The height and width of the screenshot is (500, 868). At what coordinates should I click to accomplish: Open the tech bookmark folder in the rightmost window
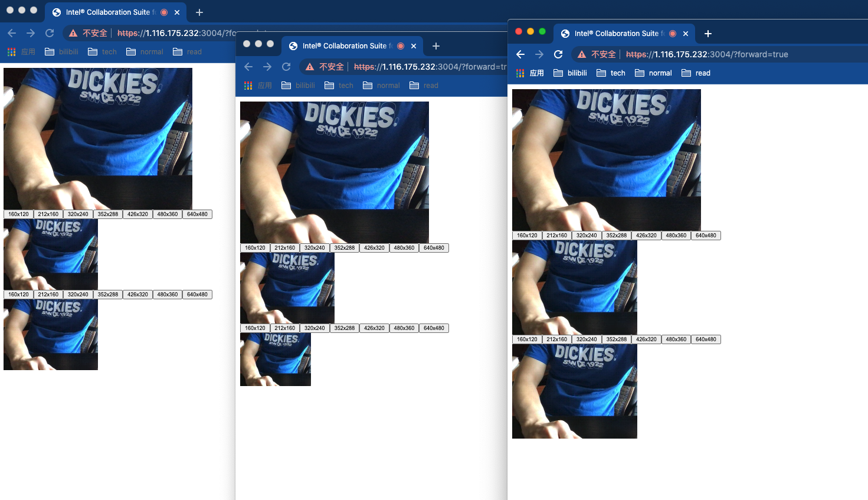click(x=611, y=73)
